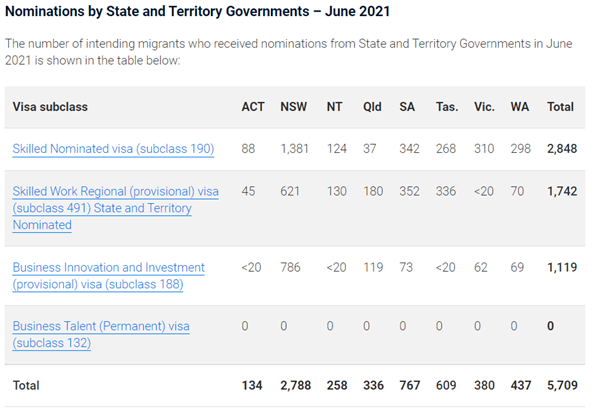Image resolution: width=602 pixels, height=418 pixels.
Task: Select the 2,848 total for subclass 190
Action: point(563,149)
